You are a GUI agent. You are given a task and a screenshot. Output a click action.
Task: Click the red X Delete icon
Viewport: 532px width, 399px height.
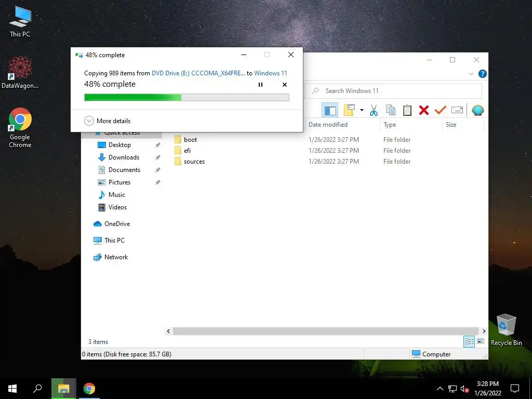(424, 110)
